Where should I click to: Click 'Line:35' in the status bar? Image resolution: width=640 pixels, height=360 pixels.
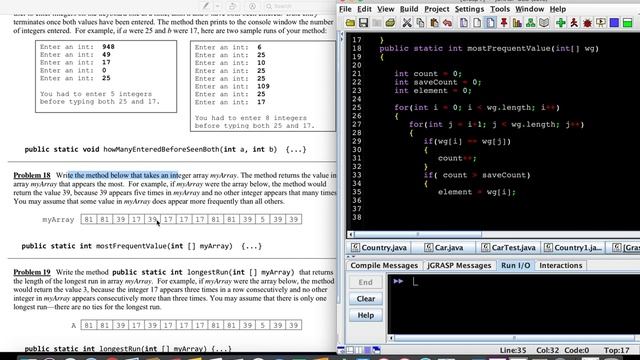point(513,350)
